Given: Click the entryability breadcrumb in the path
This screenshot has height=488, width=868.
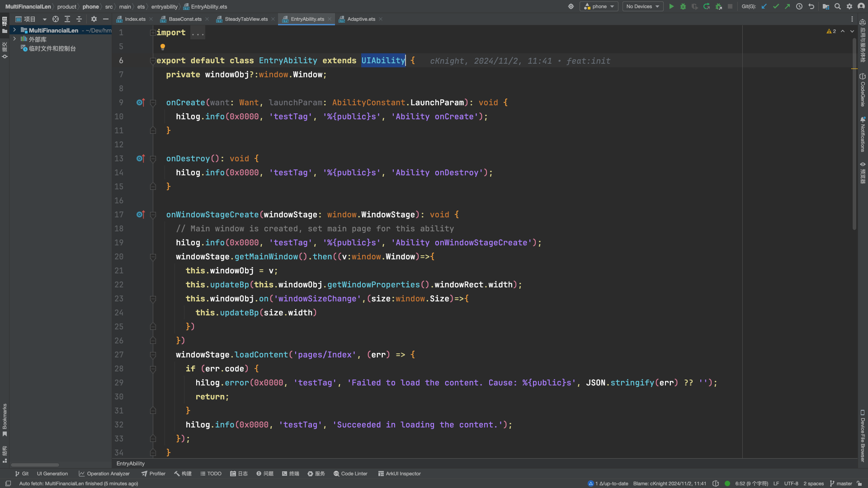Looking at the screenshot, I should [x=164, y=6].
